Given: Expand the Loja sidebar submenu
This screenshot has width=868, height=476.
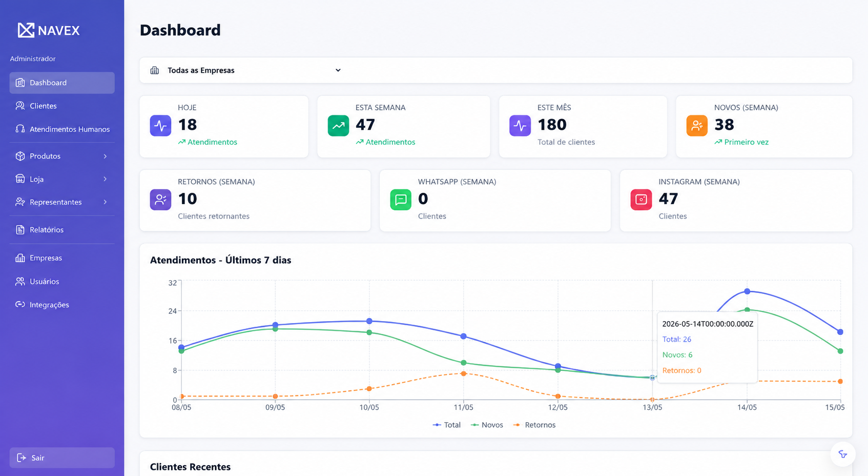Looking at the screenshot, I should (62, 179).
